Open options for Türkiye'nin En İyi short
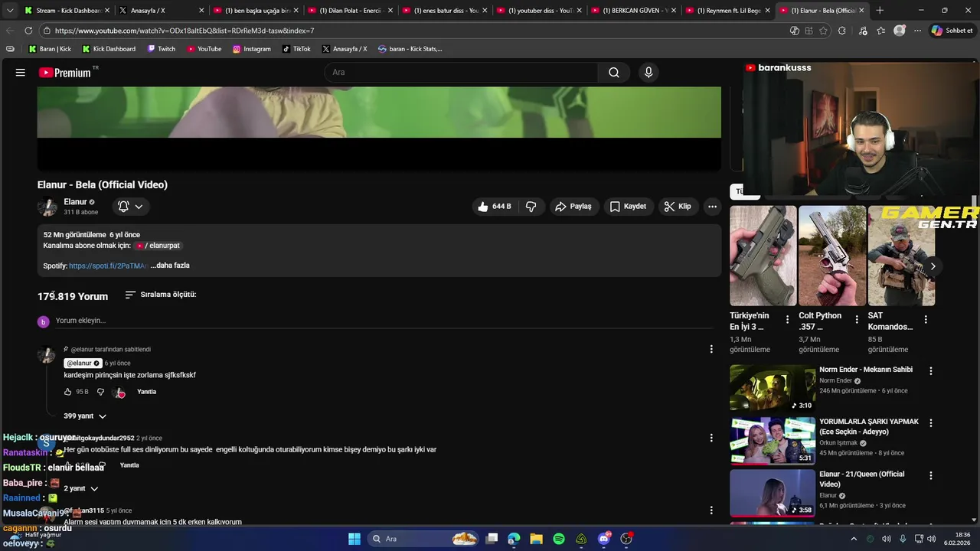 [787, 319]
